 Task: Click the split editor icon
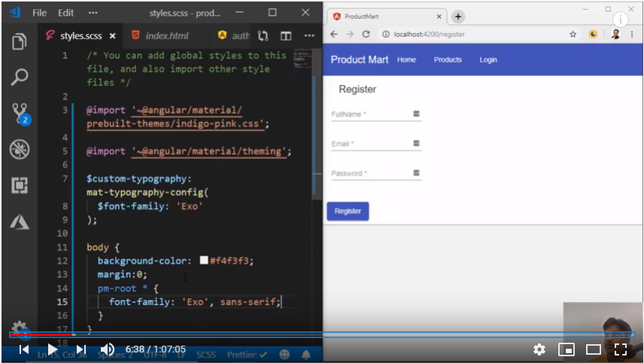(x=286, y=35)
